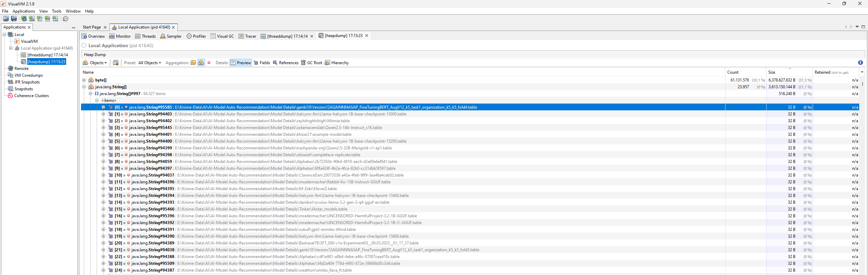868x275 pixels.
Task: Toggle the References details view
Action: coord(286,63)
